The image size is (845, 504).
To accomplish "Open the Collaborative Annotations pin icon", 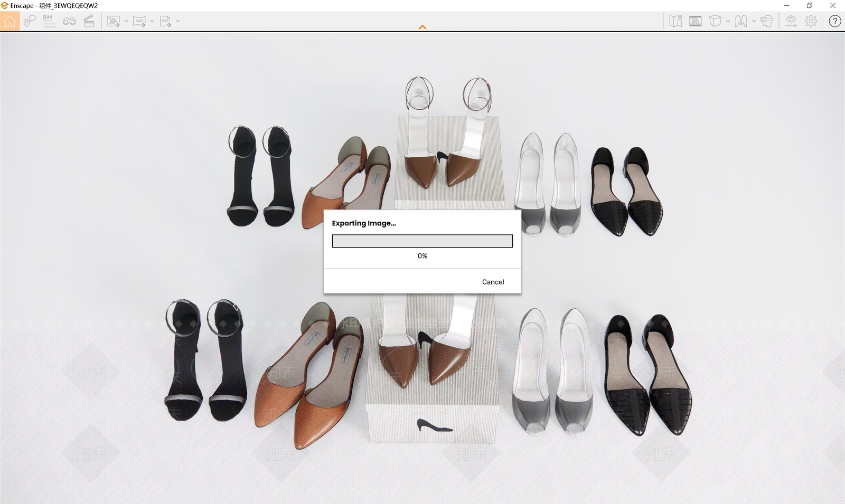I will 30,22.
